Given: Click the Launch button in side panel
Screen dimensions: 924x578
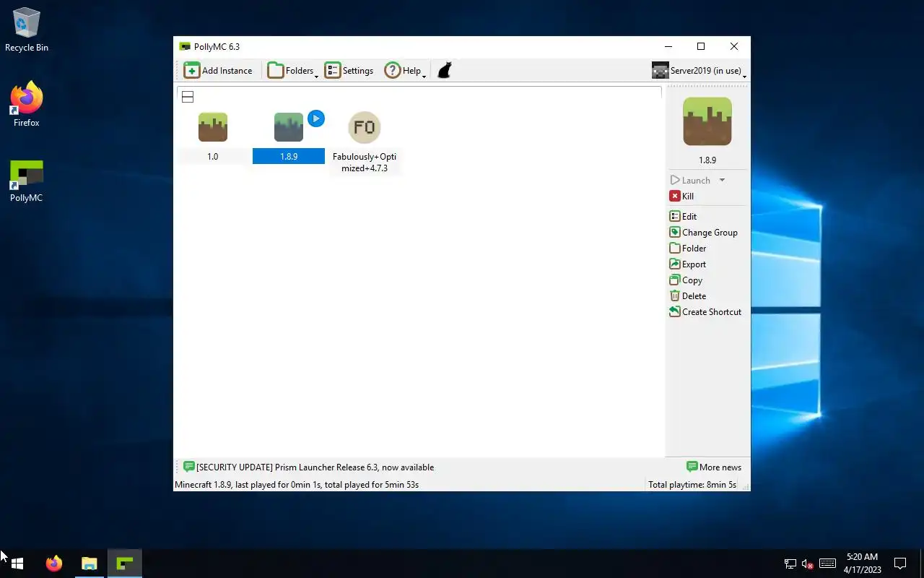Looking at the screenshot, I should point(690,180).
